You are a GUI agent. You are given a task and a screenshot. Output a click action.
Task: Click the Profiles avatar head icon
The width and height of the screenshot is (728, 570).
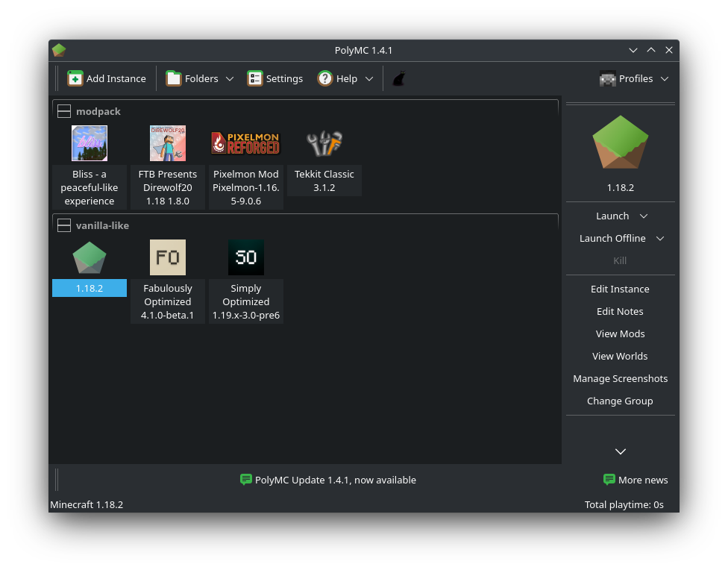607,78
